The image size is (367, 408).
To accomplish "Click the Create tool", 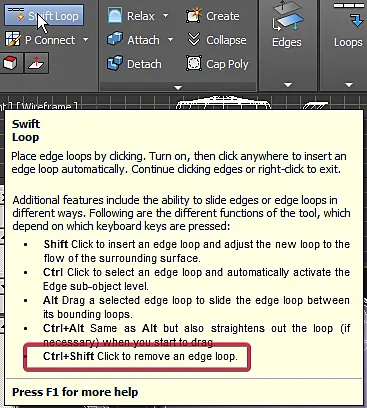I will click(213, 16).
